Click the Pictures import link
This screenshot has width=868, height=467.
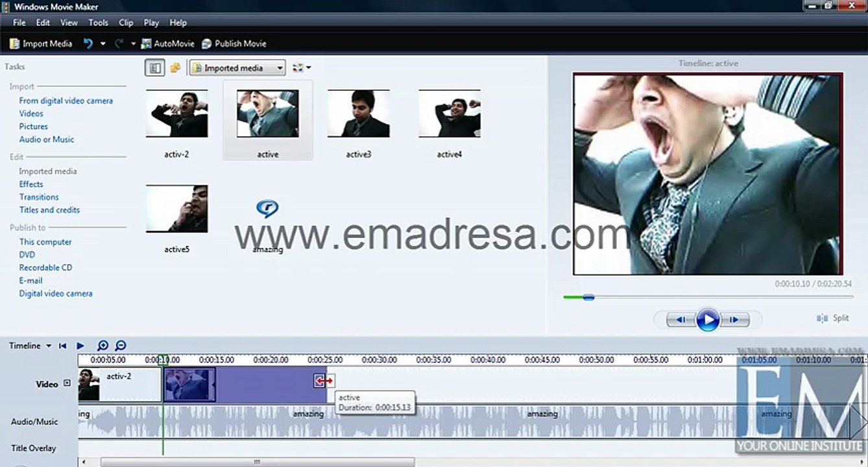(33, 126)
